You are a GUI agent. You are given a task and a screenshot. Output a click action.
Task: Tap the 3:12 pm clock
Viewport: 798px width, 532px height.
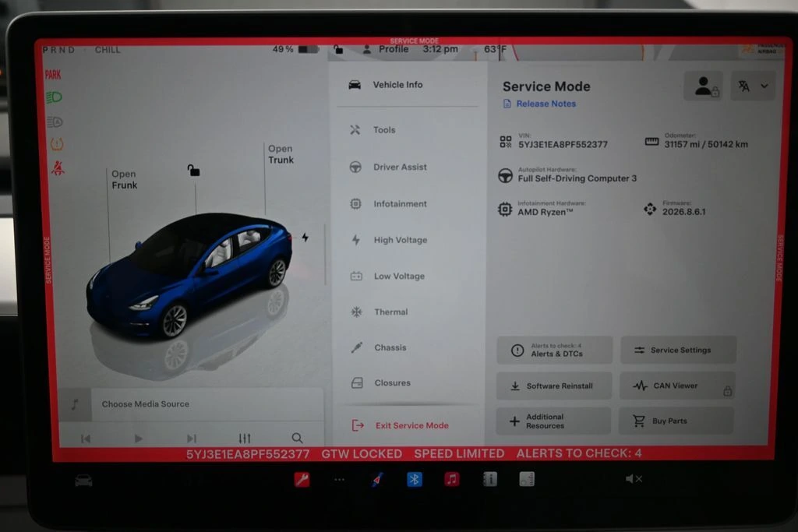(440, 49)
